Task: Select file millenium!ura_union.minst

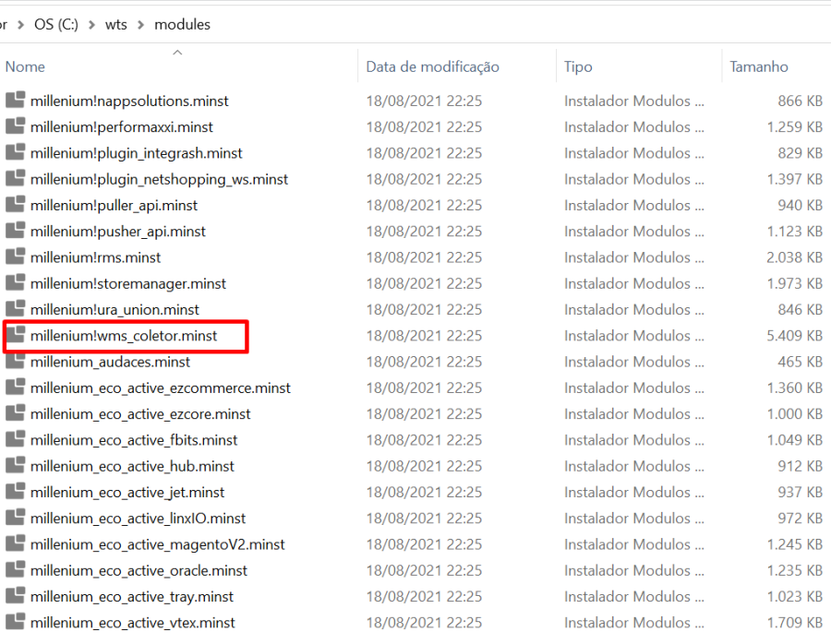Action: click(114, 310)
